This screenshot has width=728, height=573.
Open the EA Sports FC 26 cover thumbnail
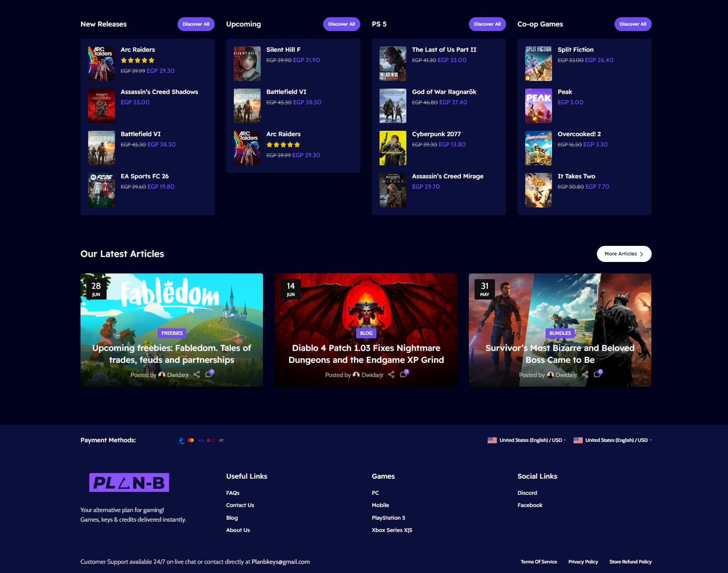click(x=102, y=190)
